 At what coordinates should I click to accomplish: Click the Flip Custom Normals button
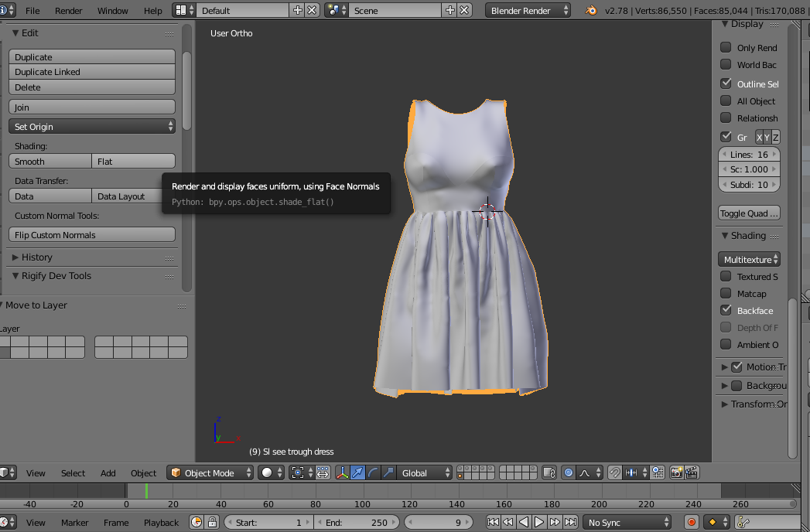92,235
